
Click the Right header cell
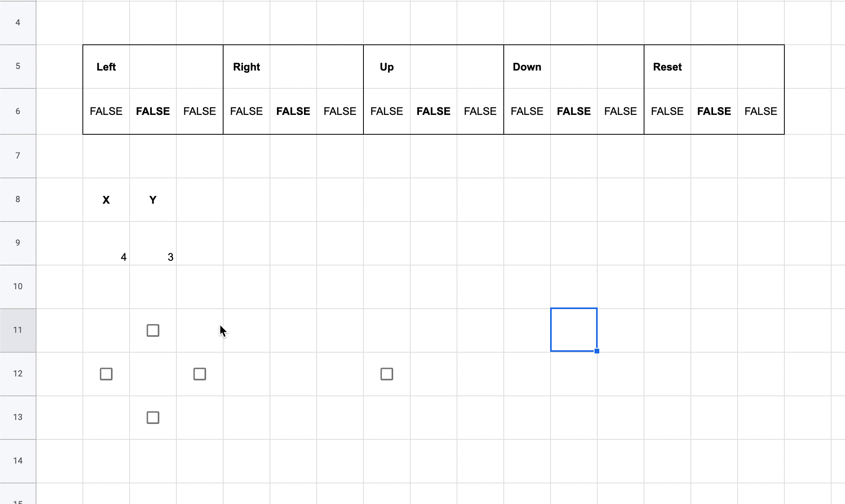click(x=247, y=67)
